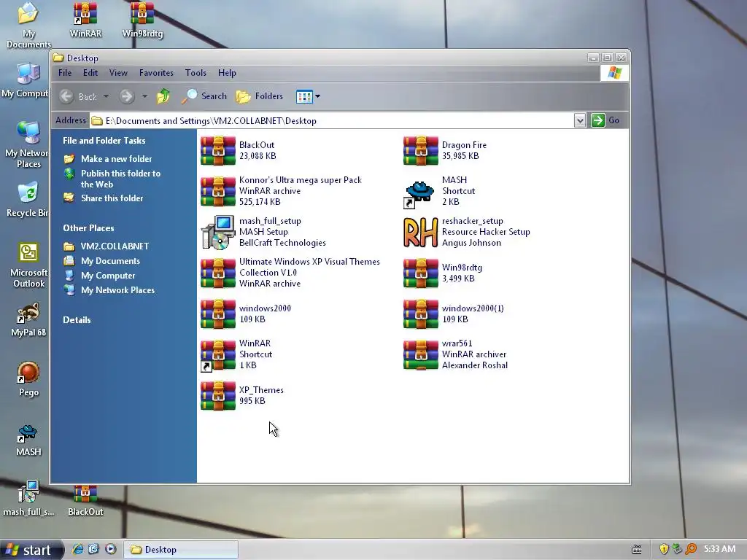Expand the Details section header

point(77,320)
